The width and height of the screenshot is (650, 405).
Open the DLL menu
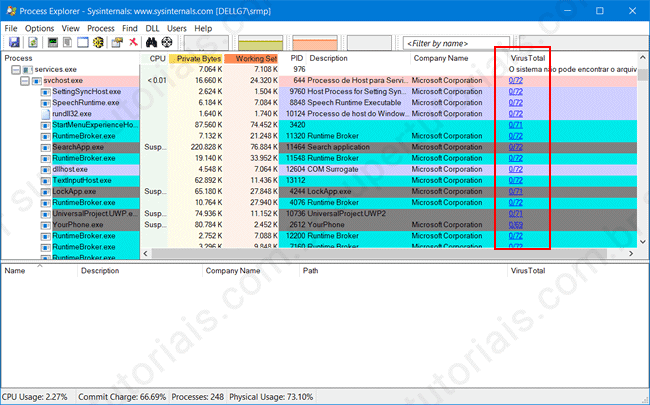point(151,29)
